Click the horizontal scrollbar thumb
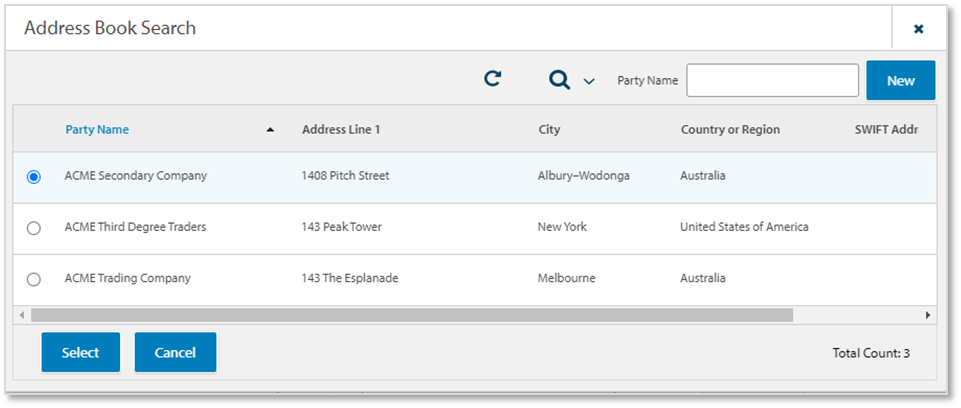This screenshot has height=408, width=961. pyautogui.click(x=410, y=315)
